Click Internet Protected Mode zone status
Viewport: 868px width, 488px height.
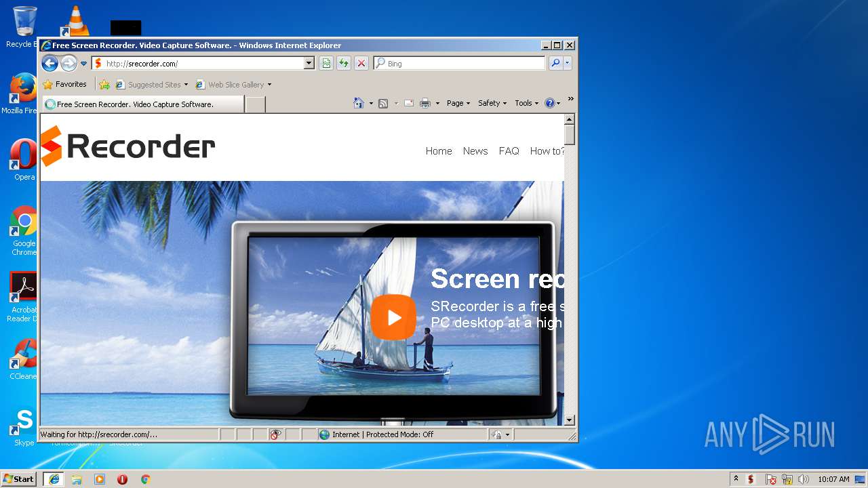[x=402, y=434]
